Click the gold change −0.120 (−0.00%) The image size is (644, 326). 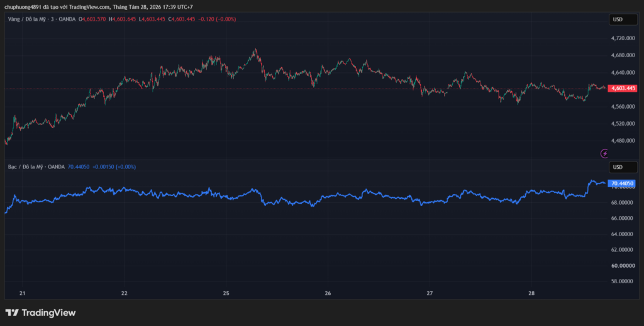(x=217, y=19)
